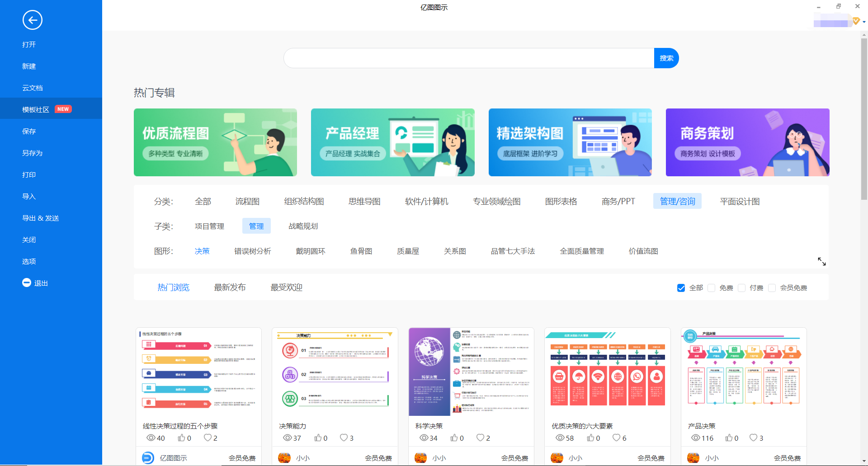Click the 亿图图示 author avatar icon

point(148,458)
